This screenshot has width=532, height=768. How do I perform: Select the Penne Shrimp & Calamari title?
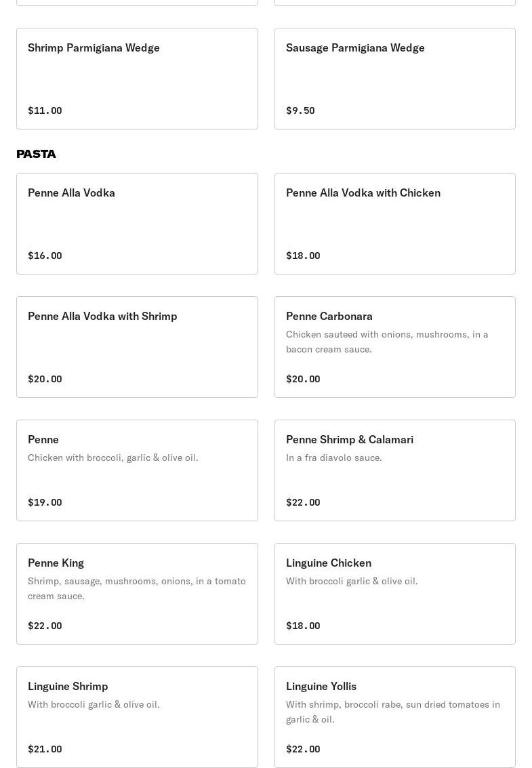pos(349,439)
